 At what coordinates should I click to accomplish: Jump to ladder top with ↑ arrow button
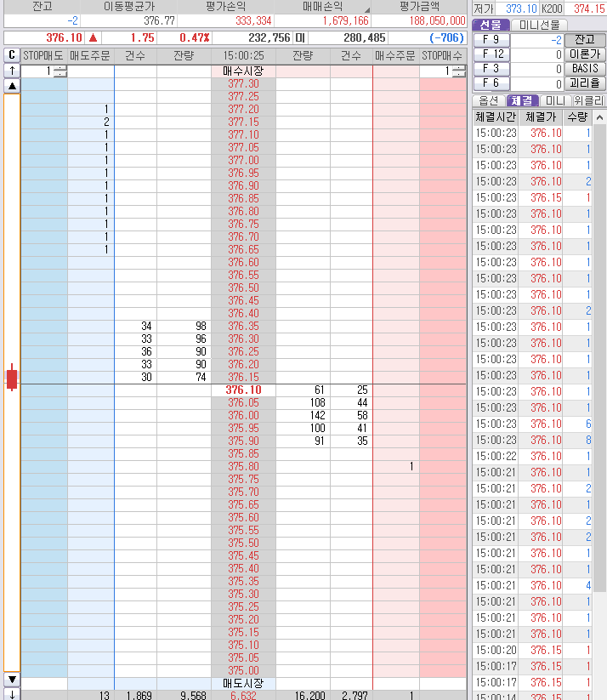tap(12, 70)
